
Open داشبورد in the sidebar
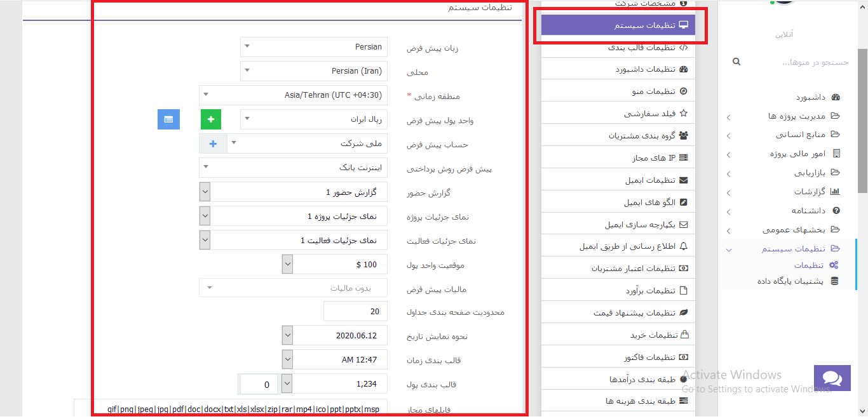tap(810, 97)
